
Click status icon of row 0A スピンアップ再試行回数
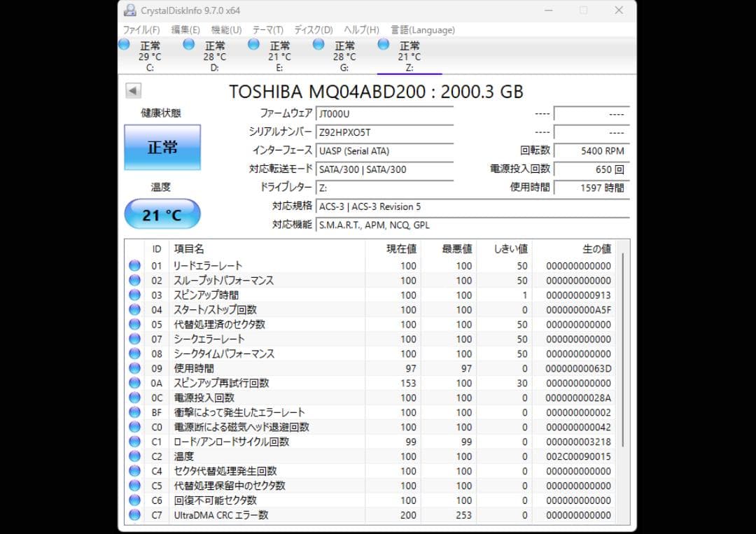(x=134, y=383)
